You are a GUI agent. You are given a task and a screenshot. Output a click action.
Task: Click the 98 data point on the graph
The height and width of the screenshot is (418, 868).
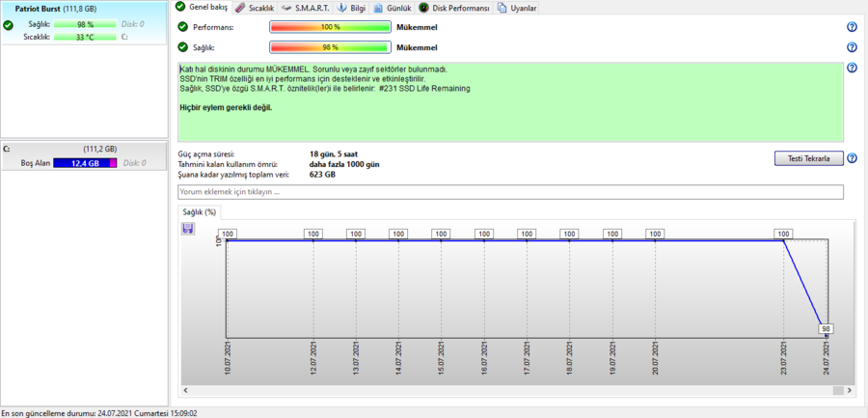click(x=826, y=329)
